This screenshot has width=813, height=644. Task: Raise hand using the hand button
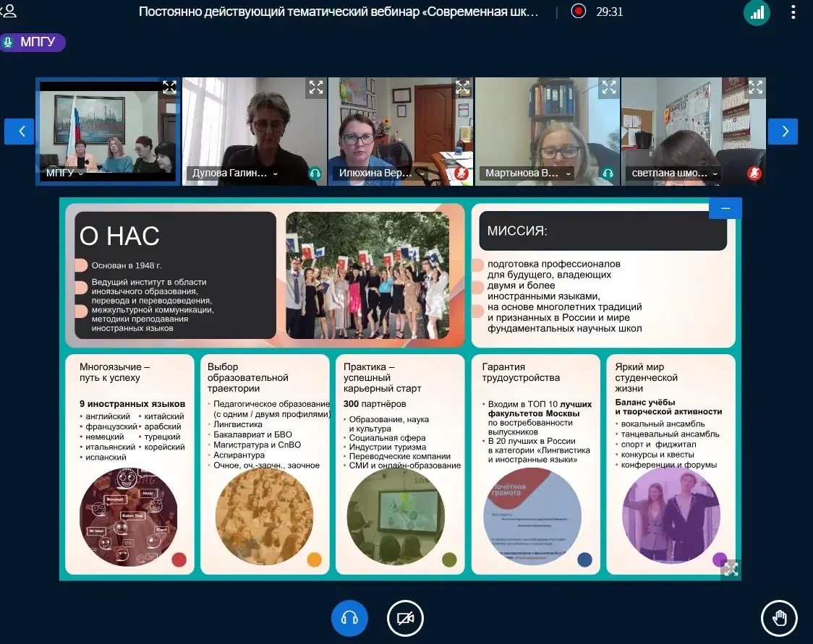tap(779, 618)
